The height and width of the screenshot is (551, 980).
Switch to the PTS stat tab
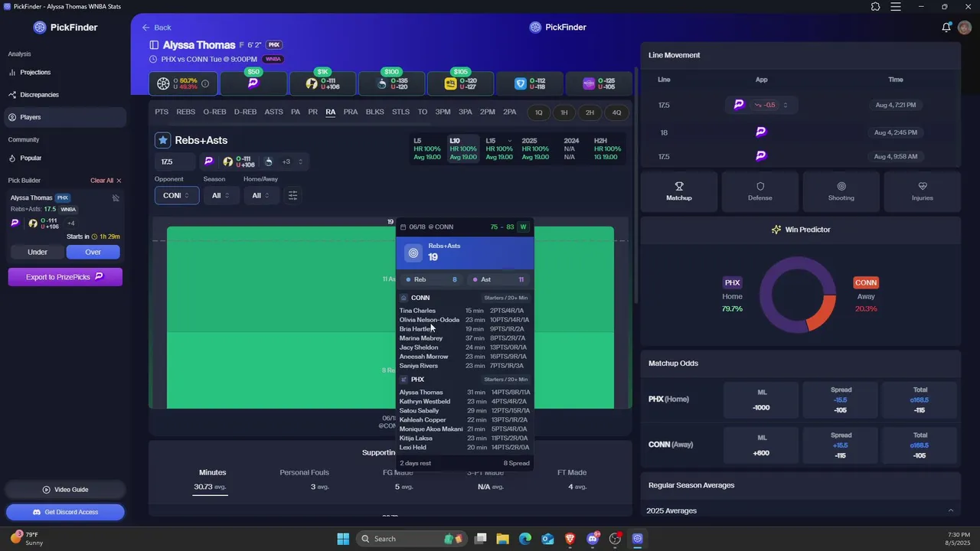coord(162,112)
